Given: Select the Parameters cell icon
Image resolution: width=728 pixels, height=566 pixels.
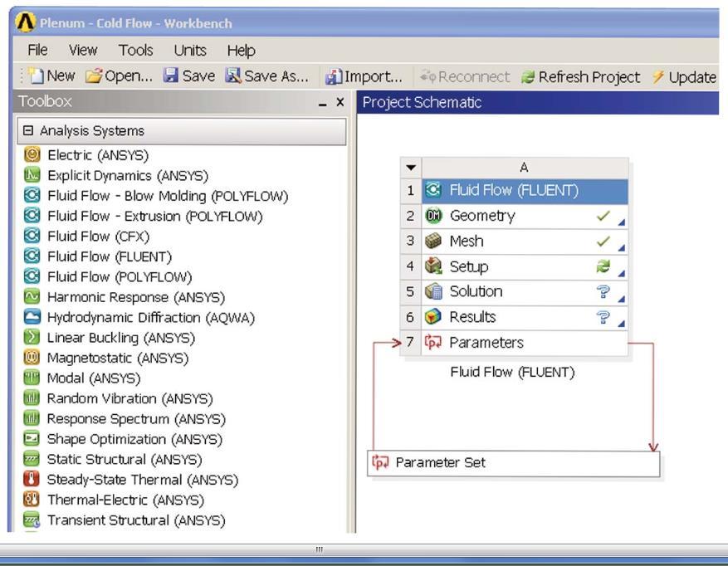Looking at the screenshot, I should click(x=433, y=342).
